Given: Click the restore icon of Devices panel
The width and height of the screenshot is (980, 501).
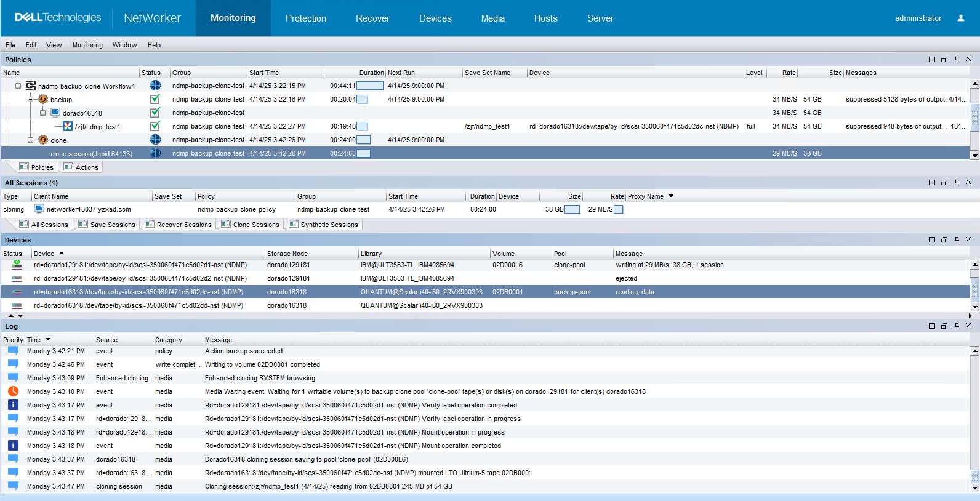Looking at the screenshot, I should pyautogui.click(x=944, y=240).
